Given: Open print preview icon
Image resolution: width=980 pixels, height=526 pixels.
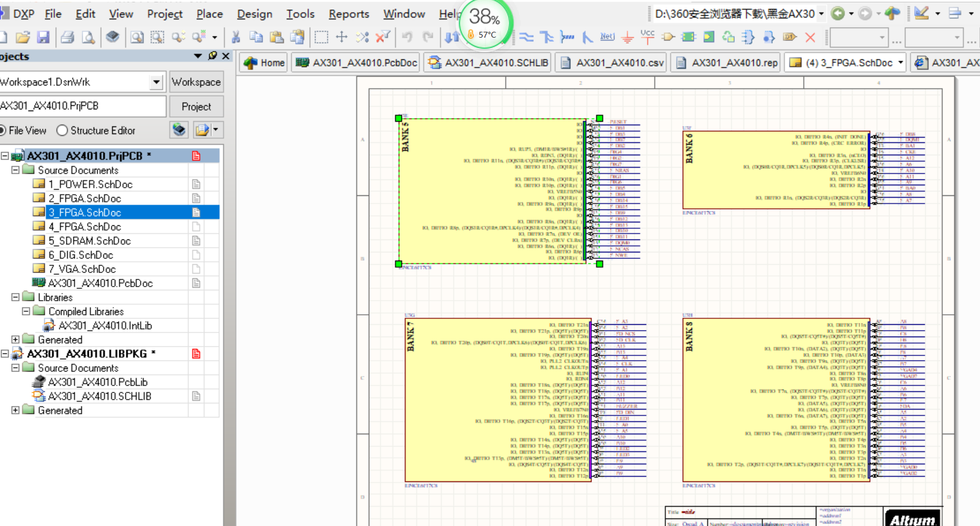Looking at the screenshot, I should [x=88, y=38].
